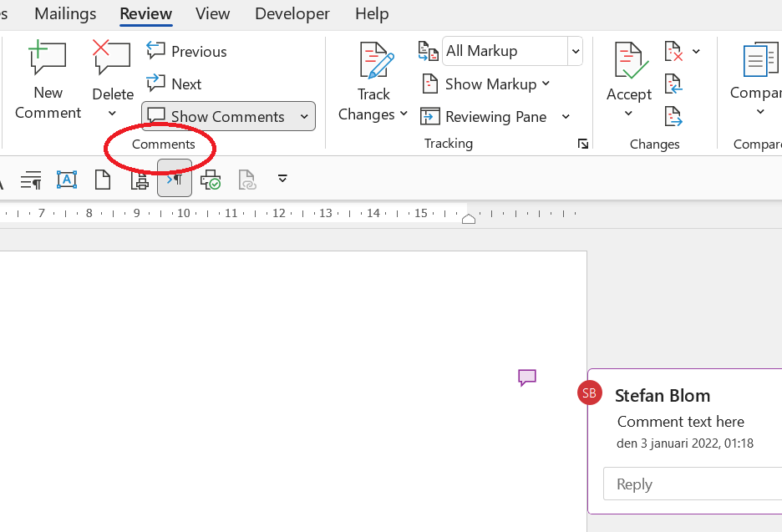Click the New Comment button

pos(48,80)
